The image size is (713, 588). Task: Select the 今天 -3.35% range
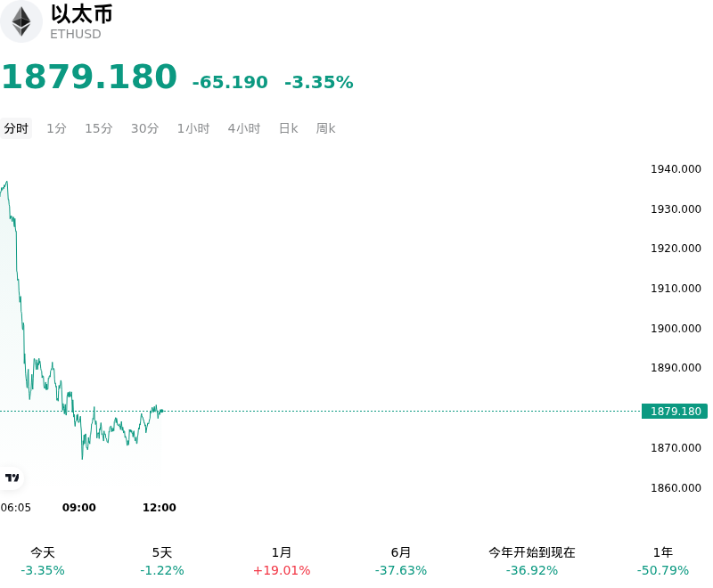[43, 561]
